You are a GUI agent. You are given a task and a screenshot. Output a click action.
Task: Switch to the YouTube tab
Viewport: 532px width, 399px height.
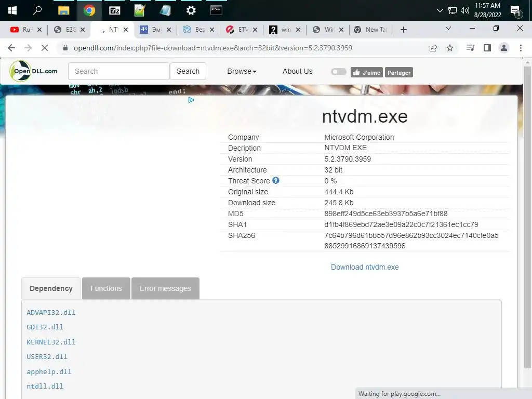22,30
